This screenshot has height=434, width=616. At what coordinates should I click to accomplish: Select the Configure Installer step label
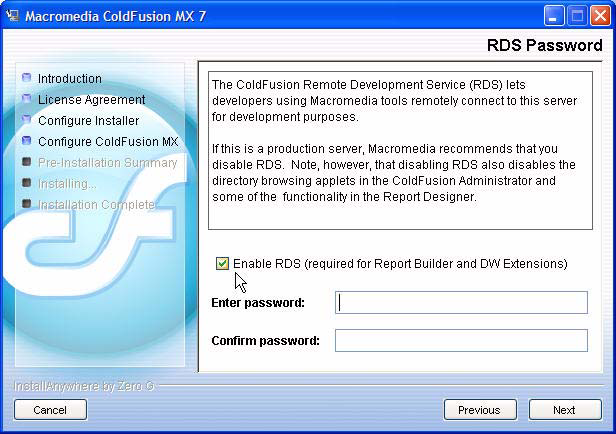tap(88, 121)
